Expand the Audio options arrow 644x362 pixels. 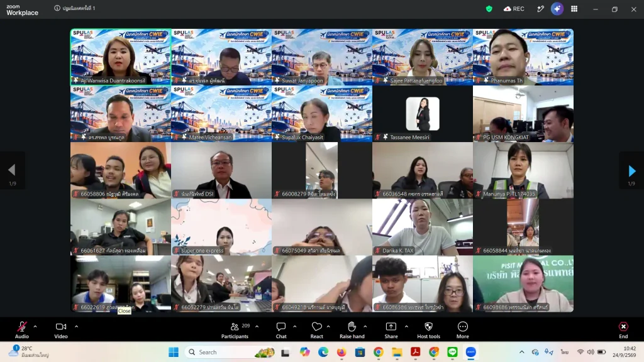point(35,327)
